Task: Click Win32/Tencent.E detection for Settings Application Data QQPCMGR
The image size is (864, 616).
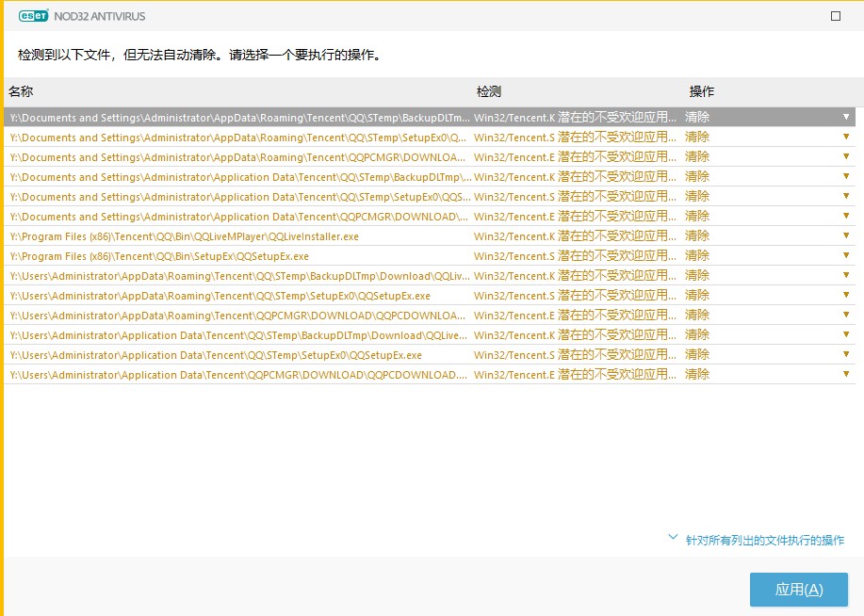Action: click(575, 217)
